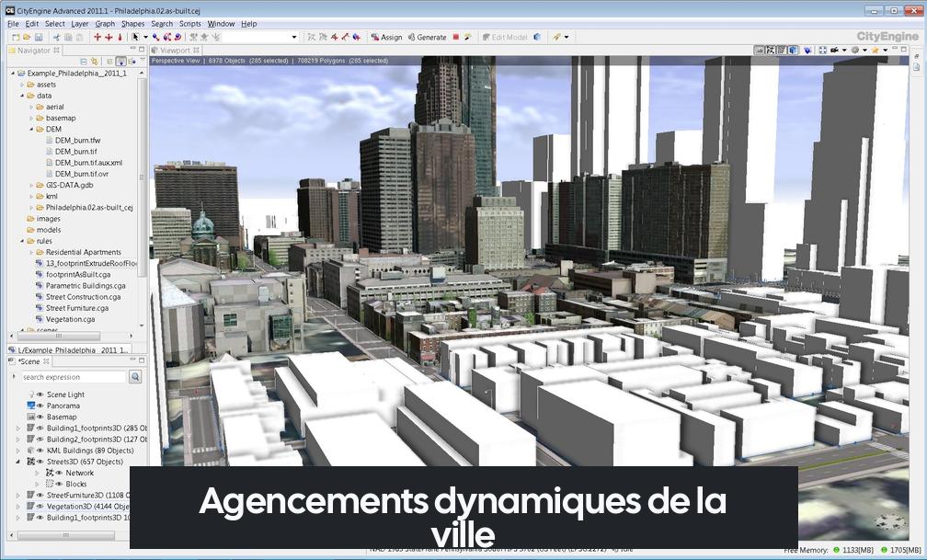Select the Navigator tab

(34, 51)
